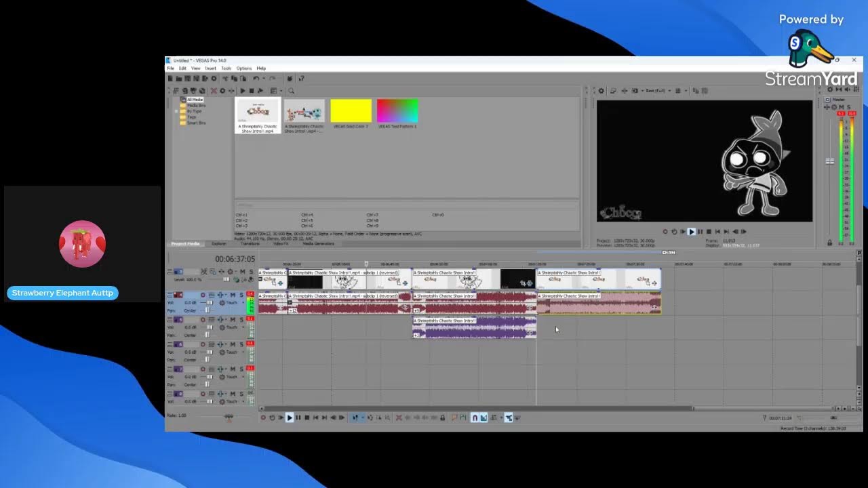The height and width of the screenshot is (488, 868).
Task: Click Invert Phase on first audio track
Action: tap(212, 295)
